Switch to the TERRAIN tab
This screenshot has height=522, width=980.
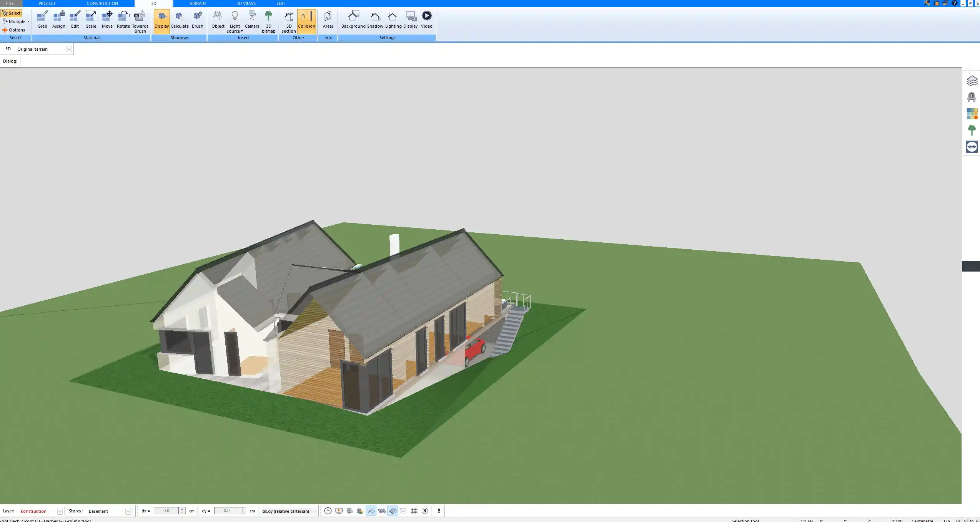click(x=197, y=3)
